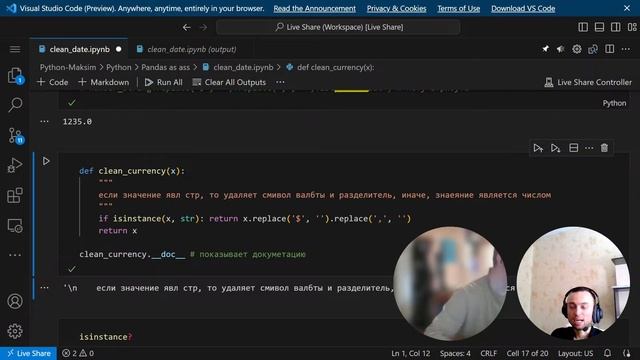
Task: Split the cell from cell toolbar
Action: click(573, 148)
